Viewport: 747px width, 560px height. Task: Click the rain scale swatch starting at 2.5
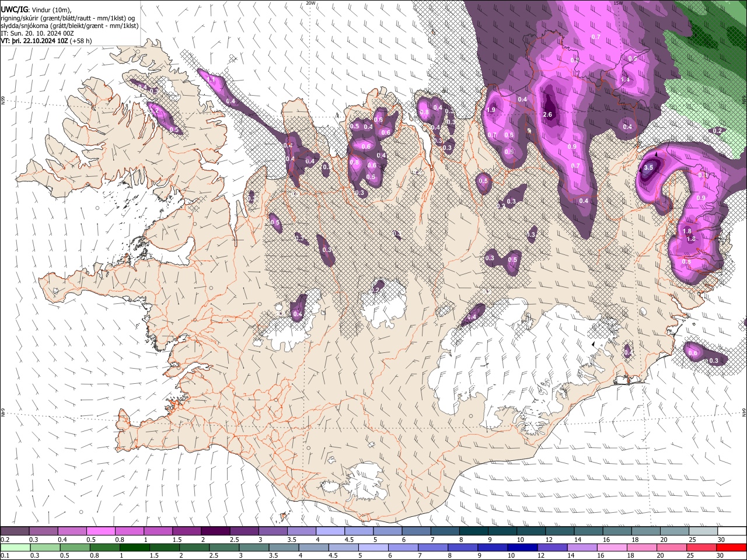(x=224, y=547)
